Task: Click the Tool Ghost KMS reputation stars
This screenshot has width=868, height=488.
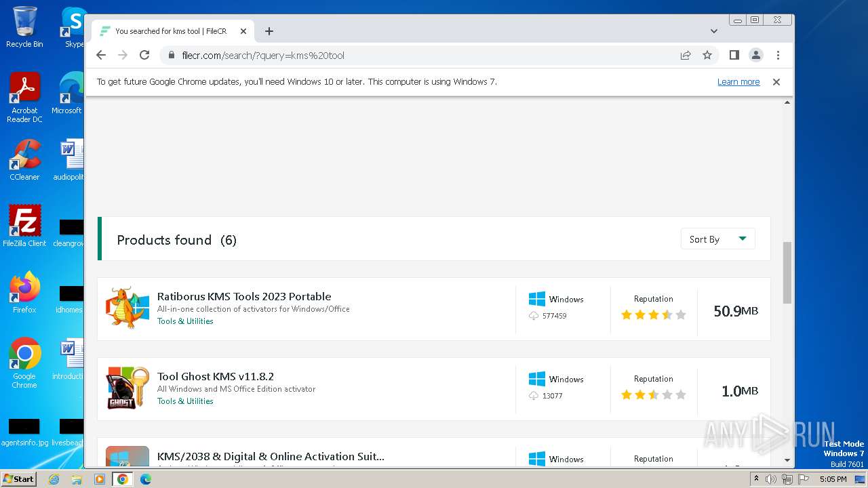Action: 654,394
